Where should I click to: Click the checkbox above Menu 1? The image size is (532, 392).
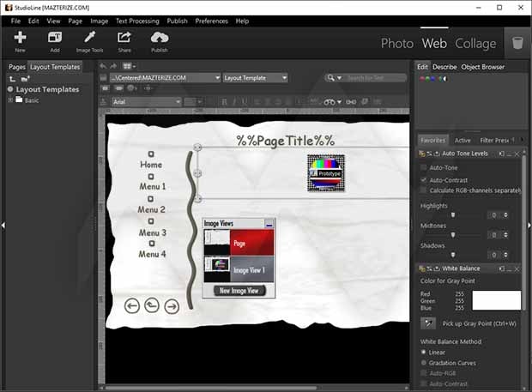151,177
